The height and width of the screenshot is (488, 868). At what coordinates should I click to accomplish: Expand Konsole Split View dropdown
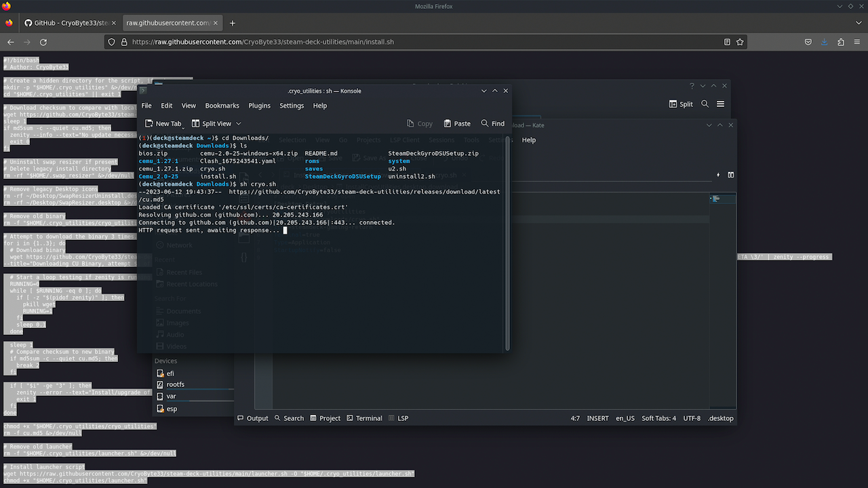click(239, 123)
